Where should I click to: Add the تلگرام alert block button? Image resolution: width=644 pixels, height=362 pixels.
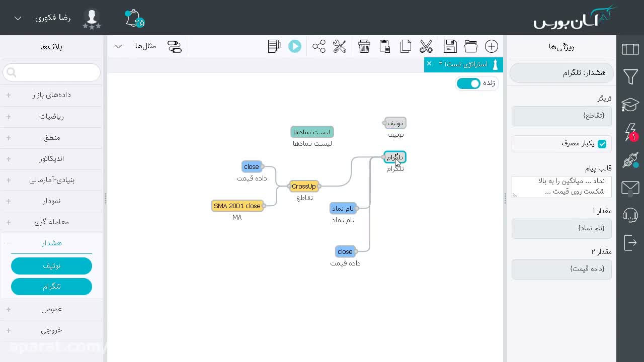click(x=51, y=287)
